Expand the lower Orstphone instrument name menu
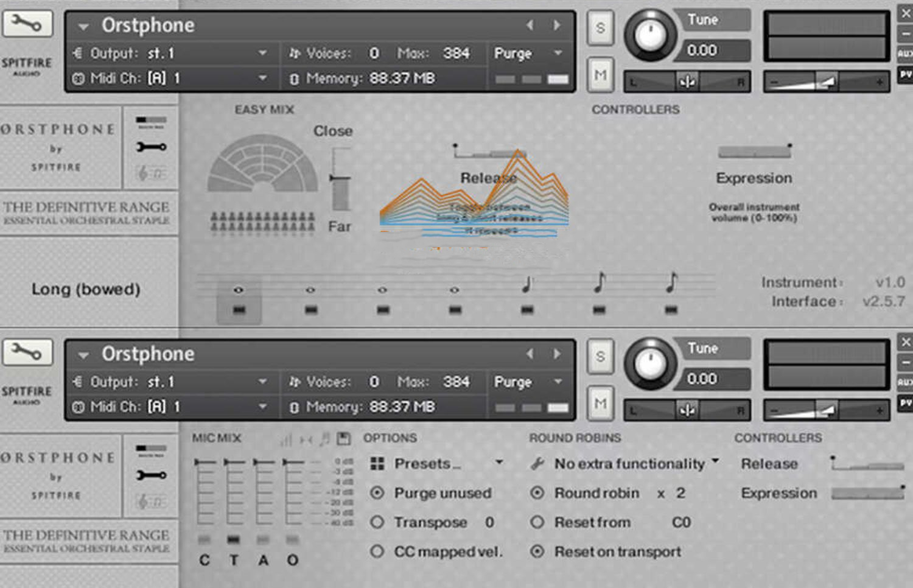Screen dimensions: 913x588 (x=83, y=355)
